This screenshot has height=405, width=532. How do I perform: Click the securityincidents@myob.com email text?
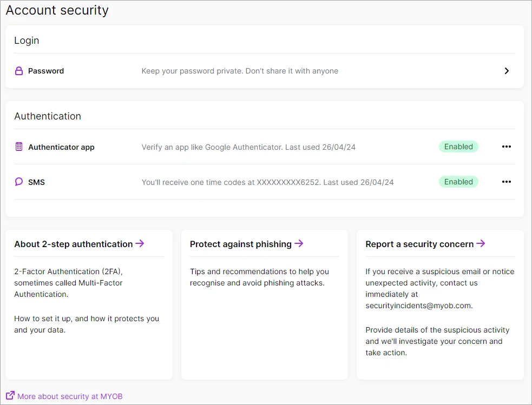pyautogui.click(x=418, y=306)
